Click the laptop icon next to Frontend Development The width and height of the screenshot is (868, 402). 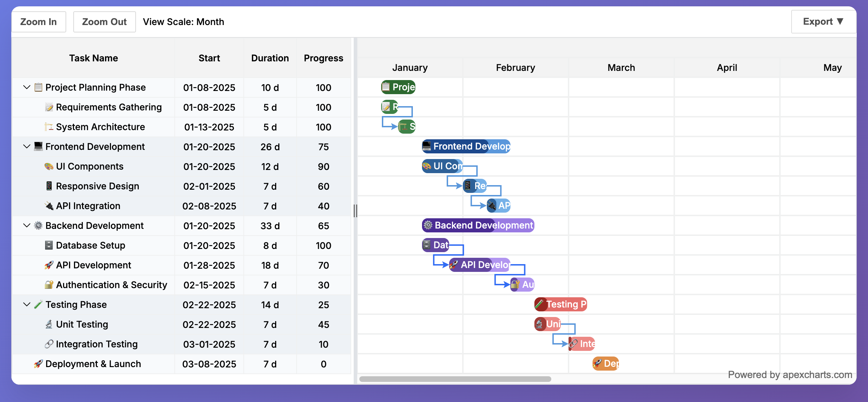(x=38, y=146)
